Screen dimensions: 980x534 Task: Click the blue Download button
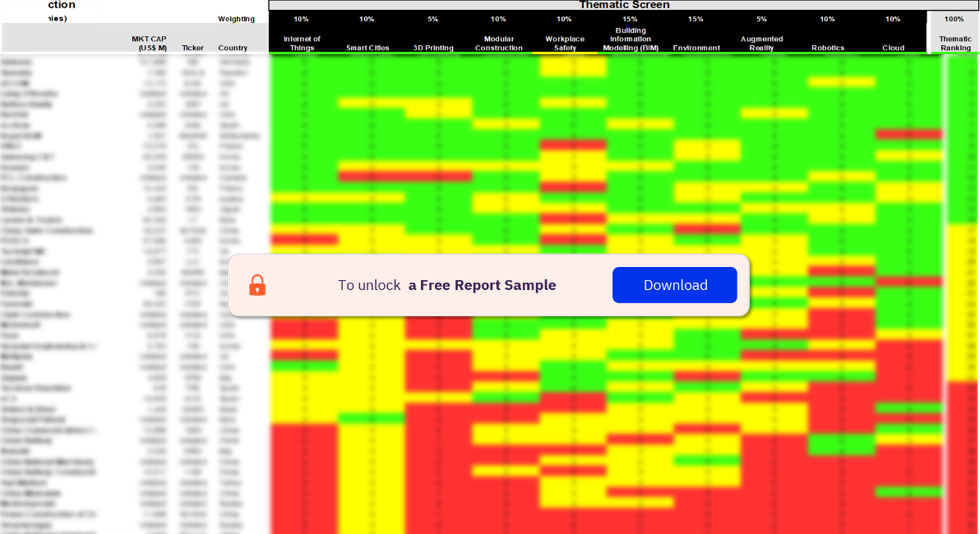674,285
